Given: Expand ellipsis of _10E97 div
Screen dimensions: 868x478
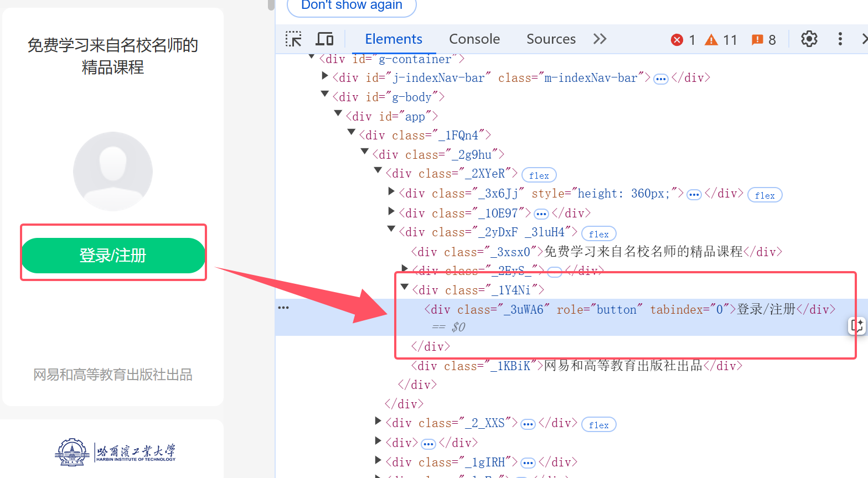Looking at the screenshot, I should click(541, 214).
